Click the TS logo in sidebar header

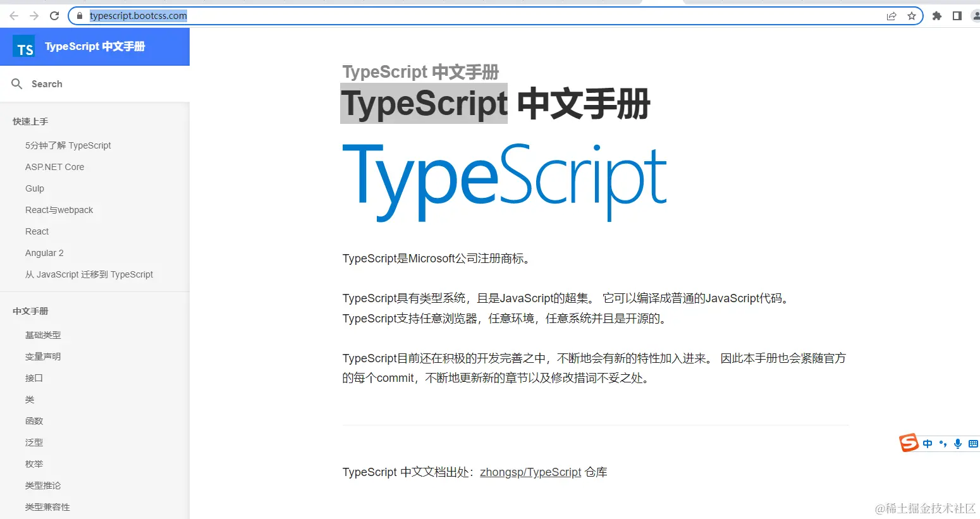coord(25,47)
